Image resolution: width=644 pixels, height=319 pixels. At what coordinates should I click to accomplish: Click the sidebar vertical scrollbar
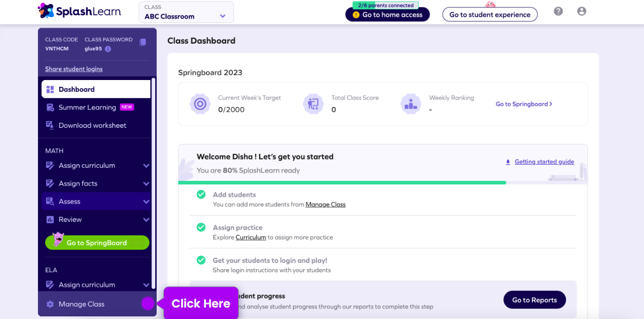(x=153, y=182)
